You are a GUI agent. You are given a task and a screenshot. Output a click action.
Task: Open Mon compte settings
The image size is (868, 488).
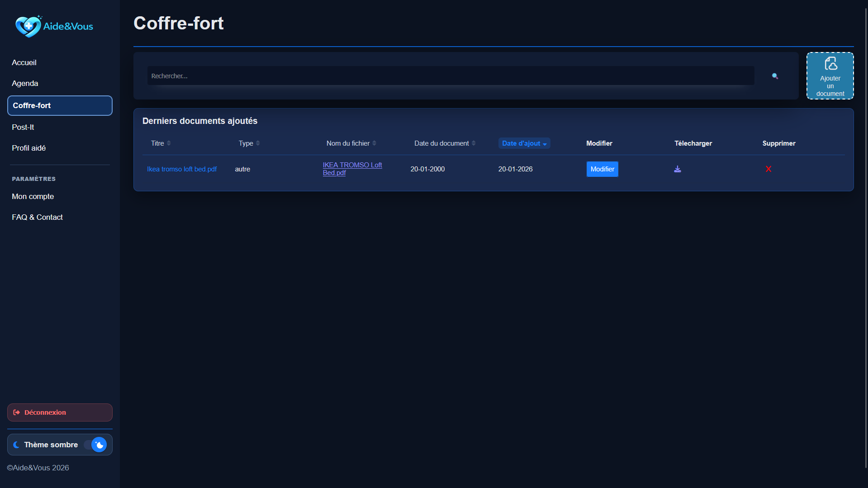(33, 196)
